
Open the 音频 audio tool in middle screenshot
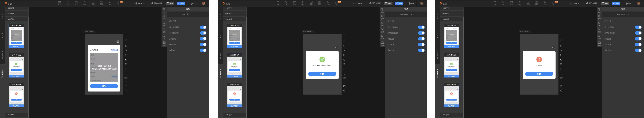click(303, 3)
